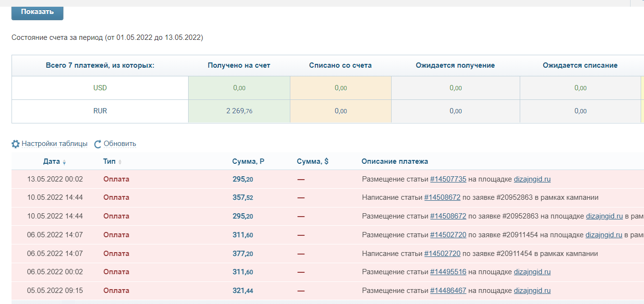Click the gear icon beside Настройки таблицы
This screenshot has width=644, height=304.
[15, 144]
